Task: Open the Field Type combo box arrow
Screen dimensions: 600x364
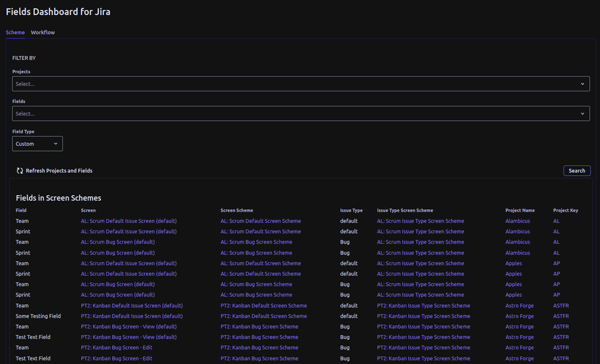Action: tap(56, 144)
